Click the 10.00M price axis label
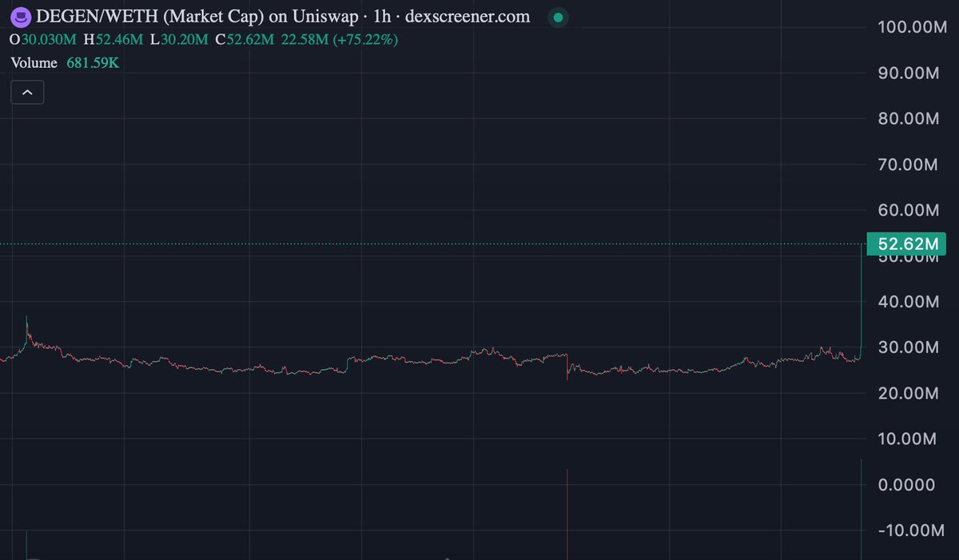 click(909, 439)
